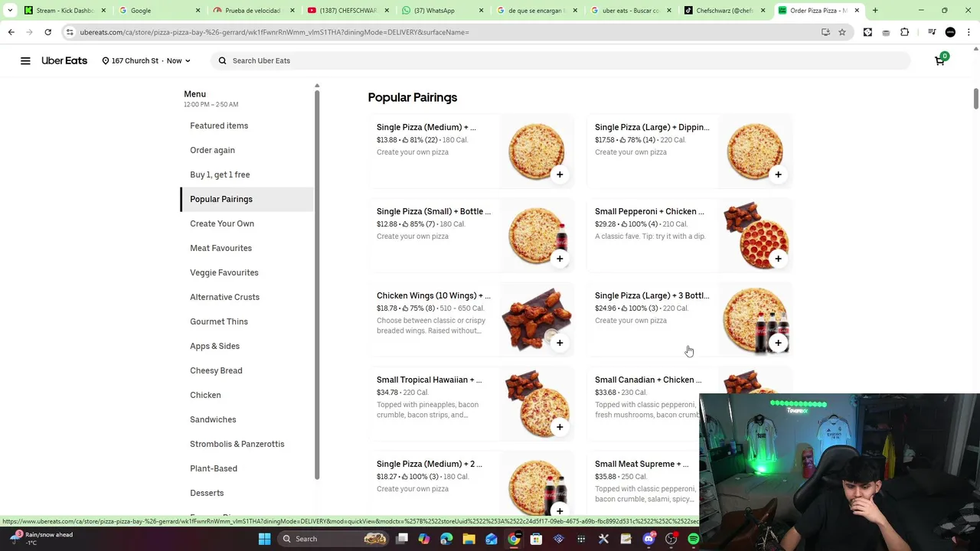Open Outlook from the taskbar
Image resolution: width=980 pixels, height=551 pixels.
click(x=491, y=539)
